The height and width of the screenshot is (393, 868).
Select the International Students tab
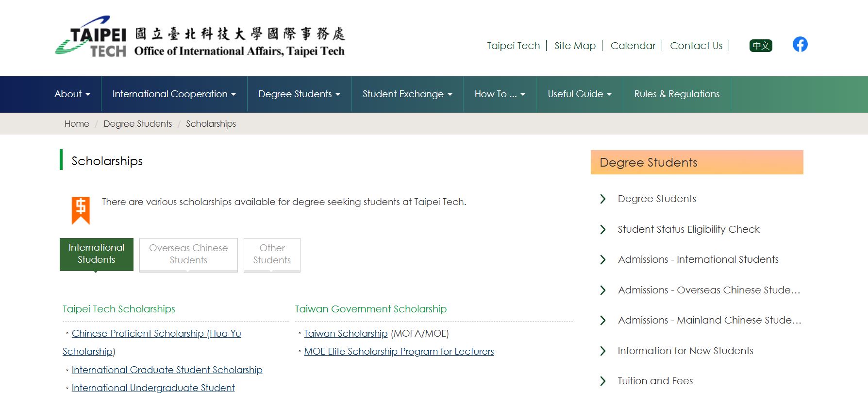97,254
